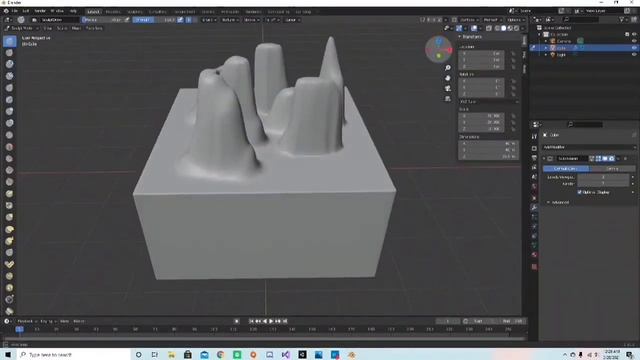The image size is (640, 360).
Task: Jump to timeline end frame button
Action: tap(285, 321)
